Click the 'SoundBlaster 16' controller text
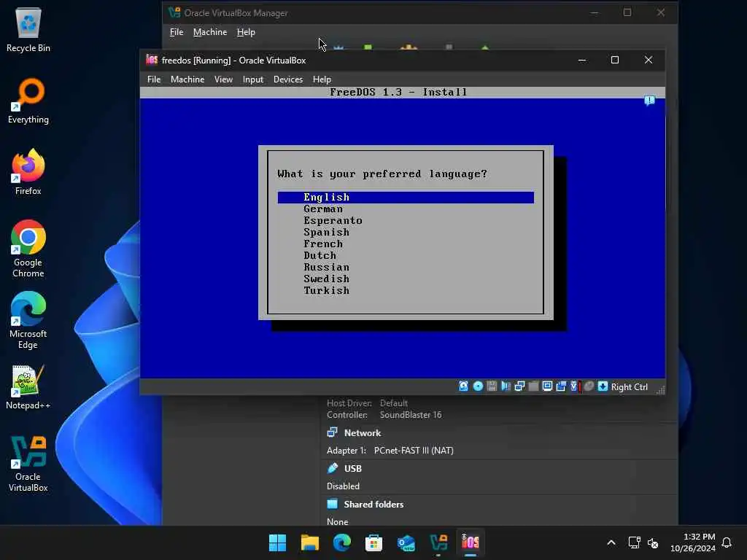Viewport: 747px width, 560px height. pyautogui.click(x=410, y=415)
